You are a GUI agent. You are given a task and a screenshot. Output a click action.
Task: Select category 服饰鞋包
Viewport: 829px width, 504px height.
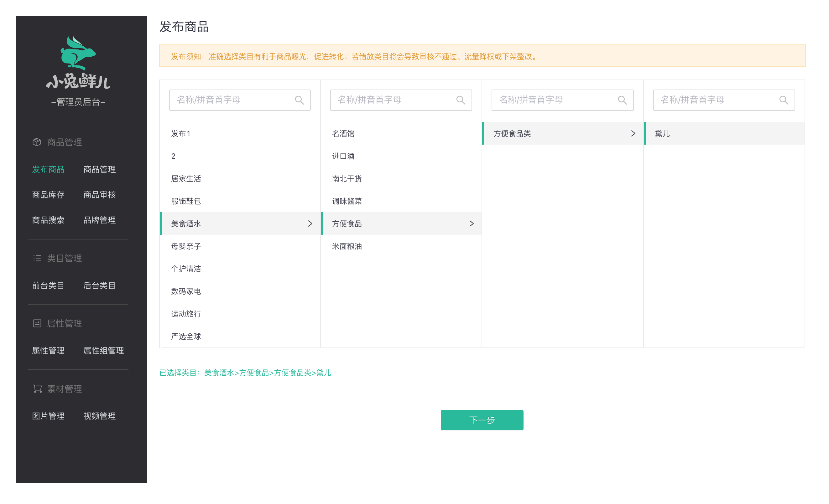pos(240,201)
